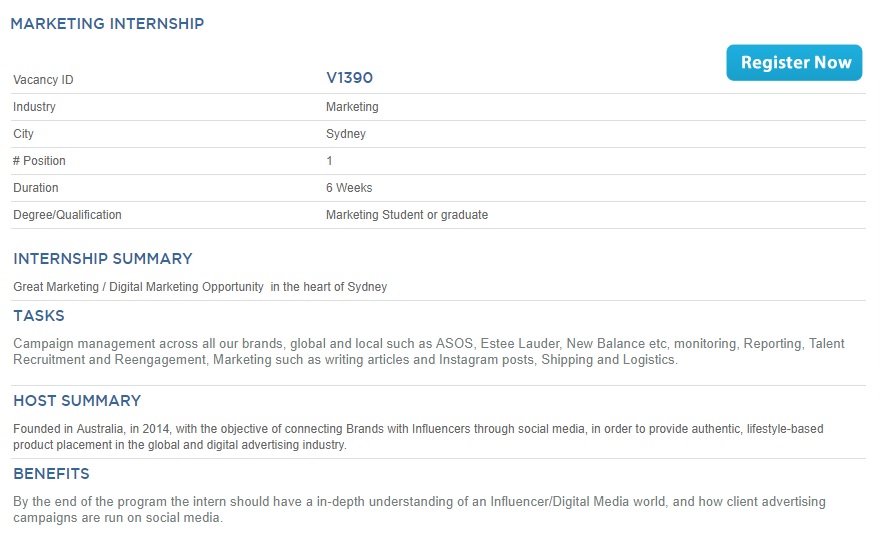Select the V1390 vacancy ID value
The image size is (879, 546).
coord(349,78)
